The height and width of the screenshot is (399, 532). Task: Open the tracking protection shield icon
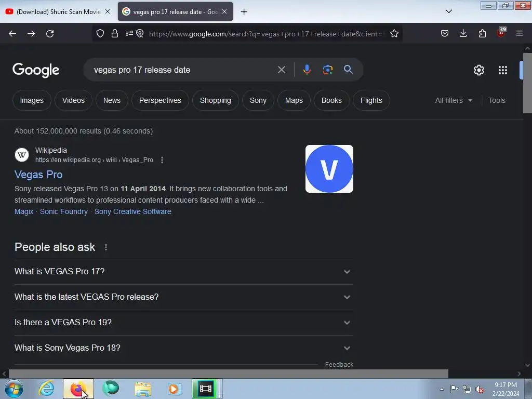click(100, 33)
